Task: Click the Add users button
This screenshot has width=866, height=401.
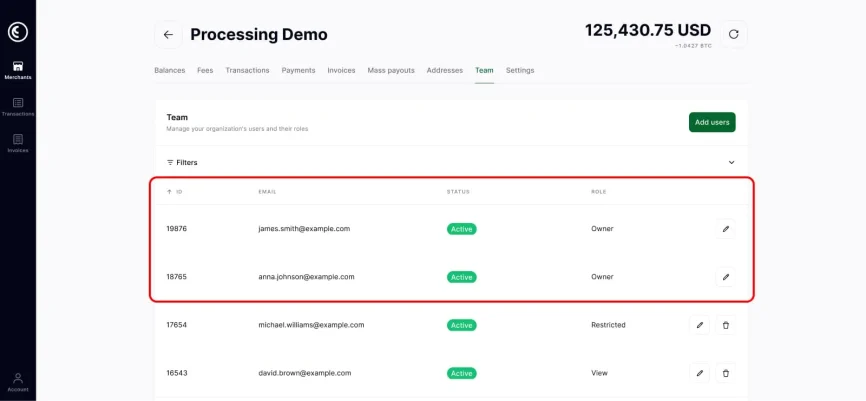Action: 712,122
